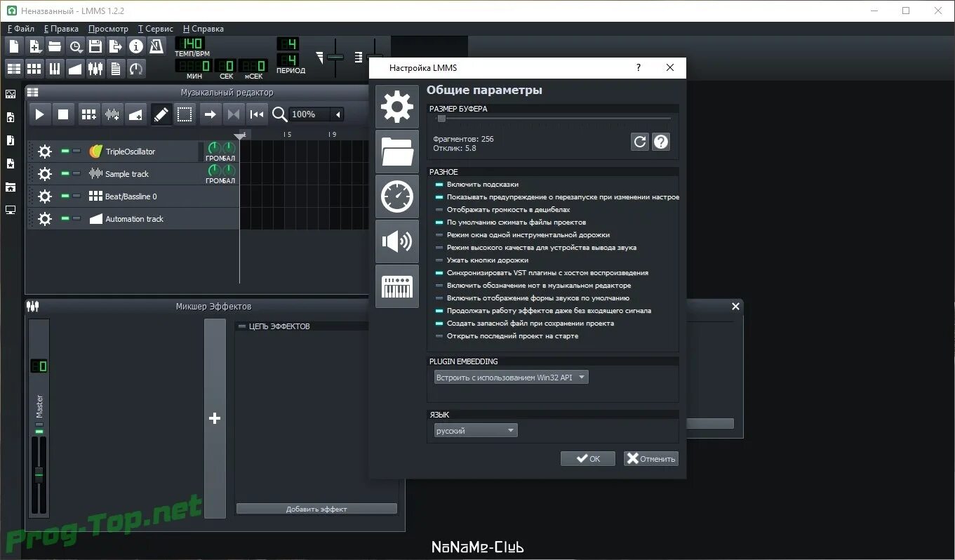Open the Plugin Embedding Win32 API dropdown
The height and width of the screenshot is (560, 955).
(x=511, y=378)
